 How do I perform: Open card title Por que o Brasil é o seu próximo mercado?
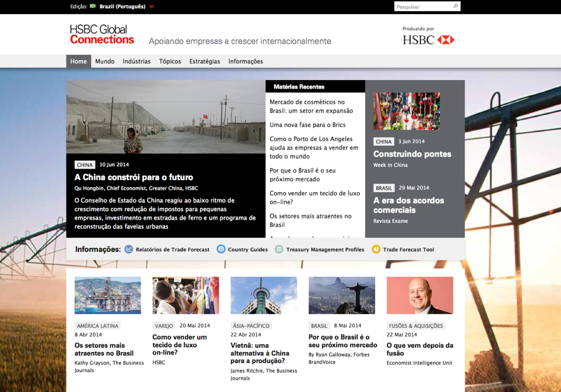(342, 341)
